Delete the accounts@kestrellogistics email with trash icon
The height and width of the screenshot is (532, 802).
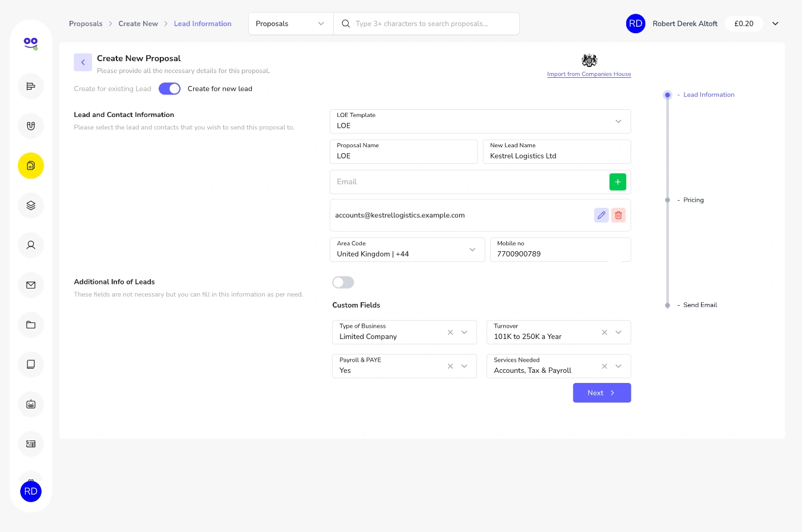618,215
